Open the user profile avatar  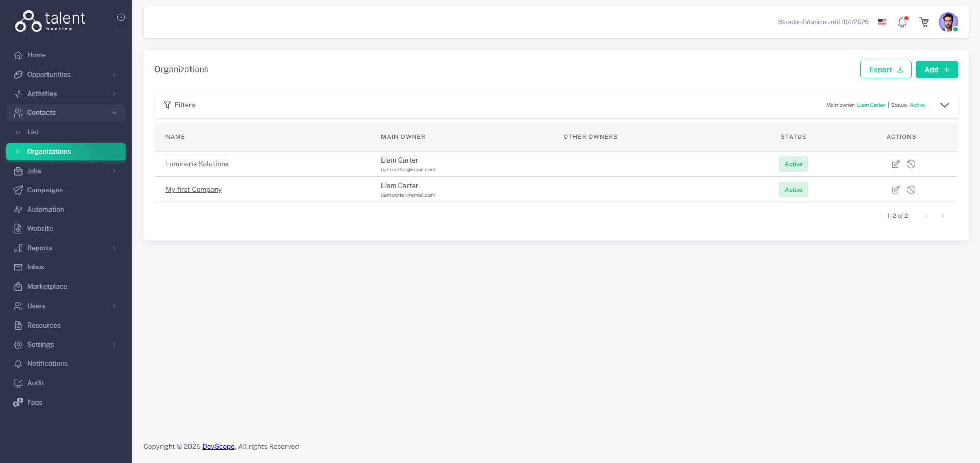point(948,22)
